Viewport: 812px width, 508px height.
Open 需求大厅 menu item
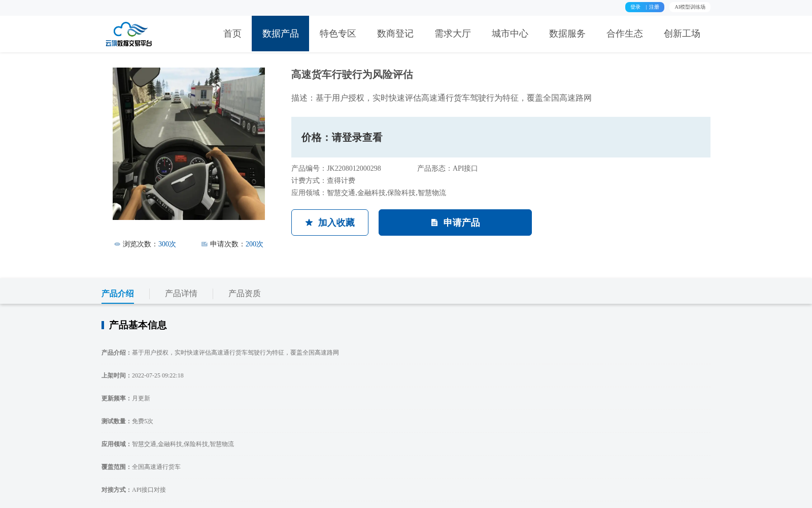click(x=453, y=34)
